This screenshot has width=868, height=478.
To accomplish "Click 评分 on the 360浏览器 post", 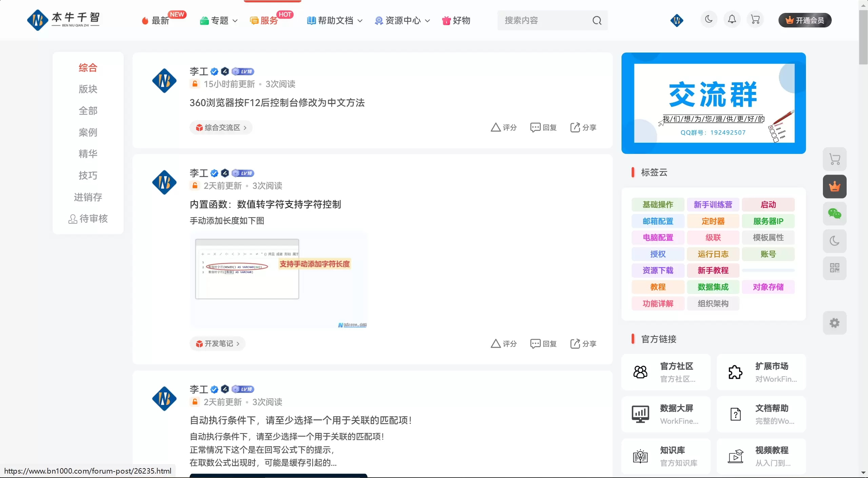I will click(504, 127).
